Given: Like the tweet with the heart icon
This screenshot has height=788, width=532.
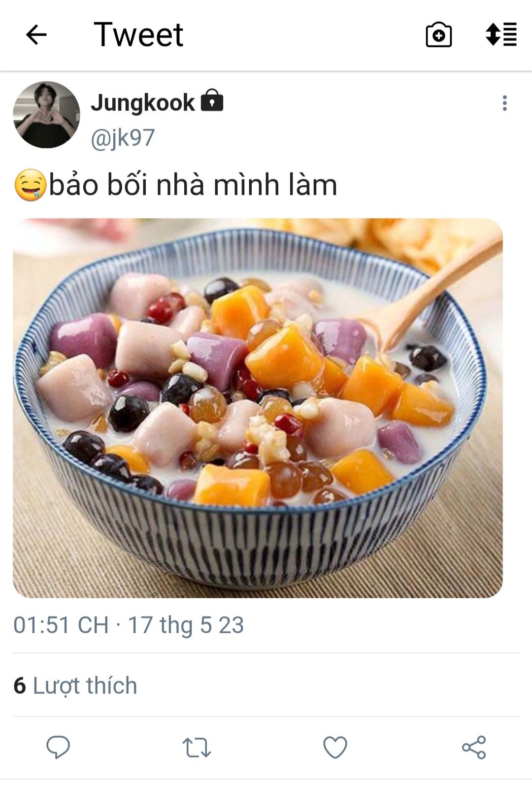Looking at the screenshot, I should tap(335, 748).
